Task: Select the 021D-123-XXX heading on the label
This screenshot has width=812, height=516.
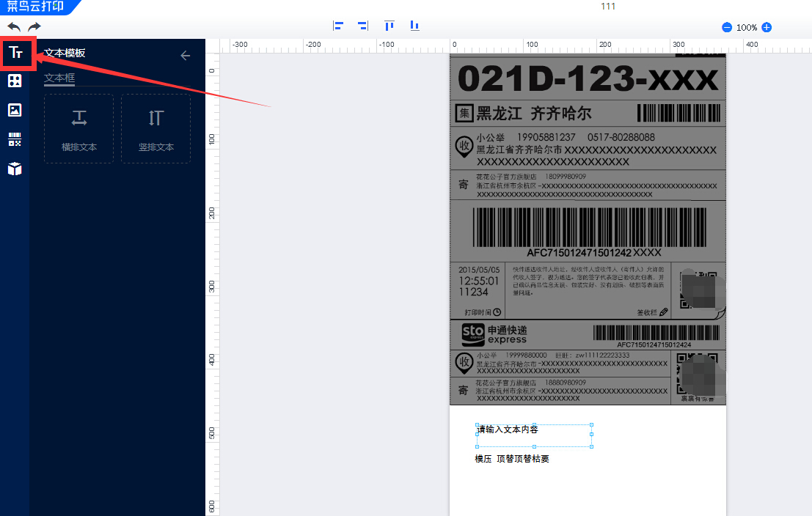Action: click(588, 78)
